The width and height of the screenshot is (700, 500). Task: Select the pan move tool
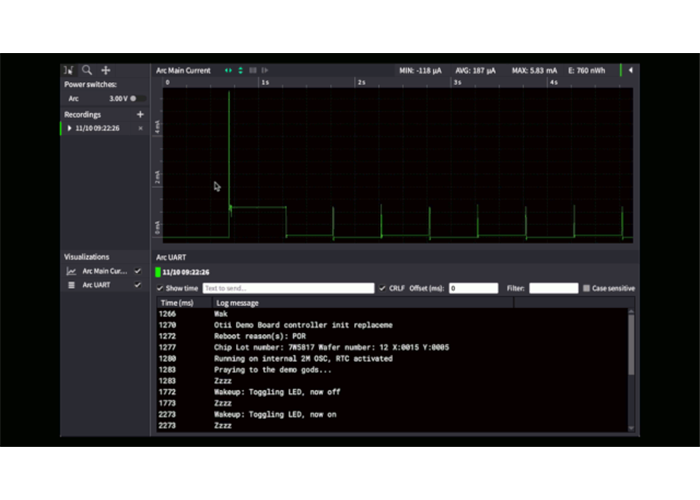(106, 70)
